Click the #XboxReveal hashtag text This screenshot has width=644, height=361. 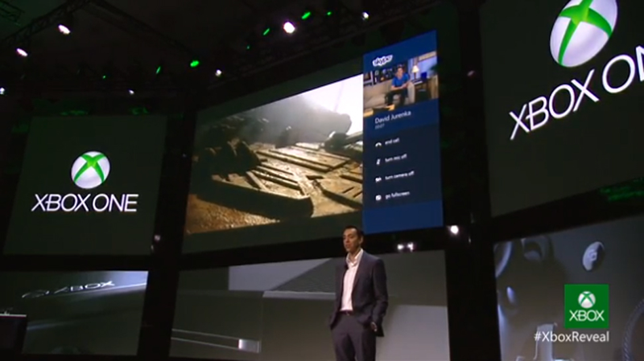tap(572, 337)
